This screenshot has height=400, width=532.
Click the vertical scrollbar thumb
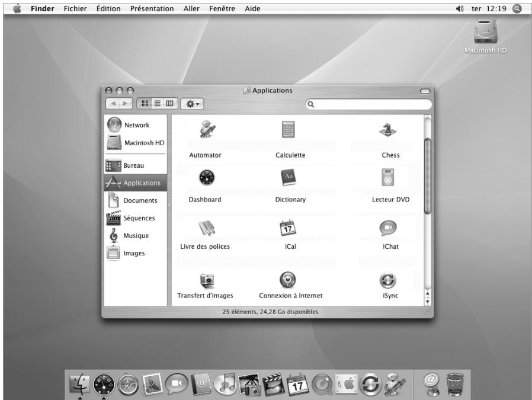coord(428,176)
